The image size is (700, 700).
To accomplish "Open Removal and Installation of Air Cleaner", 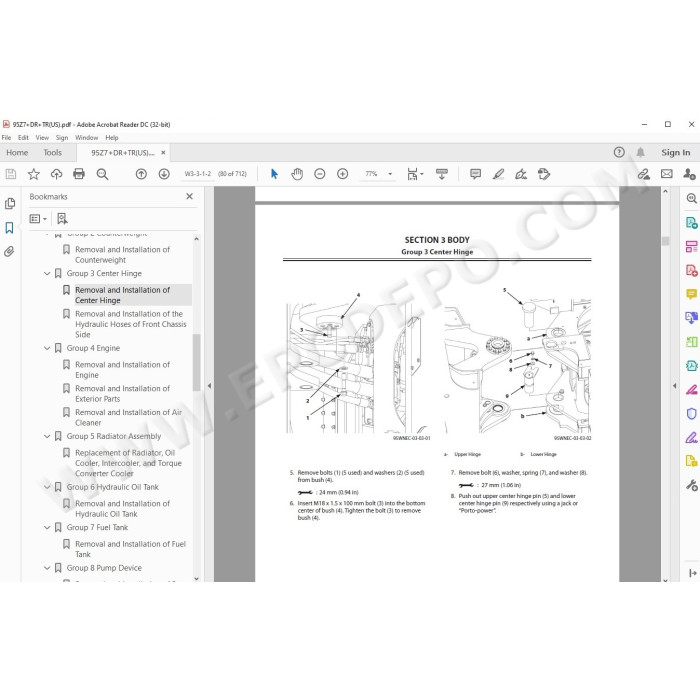I will click(129, 417).
